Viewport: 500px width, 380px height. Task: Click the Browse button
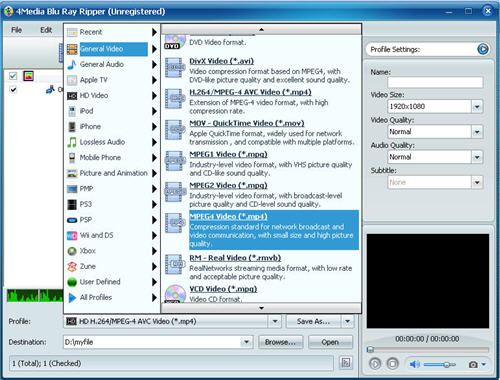pyautogui.click(x=280, y=342)
